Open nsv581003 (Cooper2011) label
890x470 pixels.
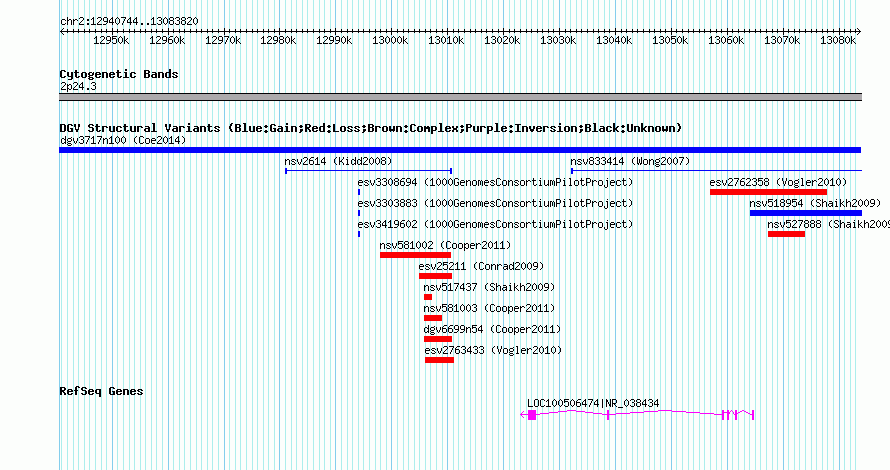click(489, 308)
